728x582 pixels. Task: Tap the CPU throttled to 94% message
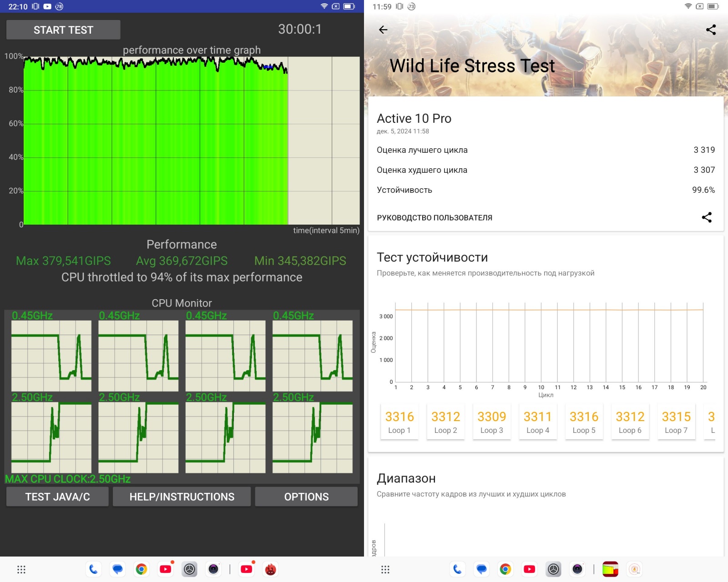(x=182, y=277)
